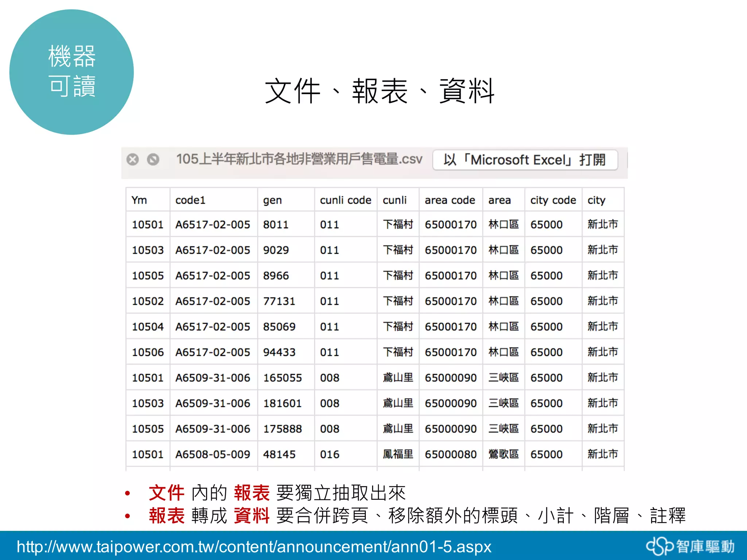Click the 智庫驅動 logo

click(690, 546)
